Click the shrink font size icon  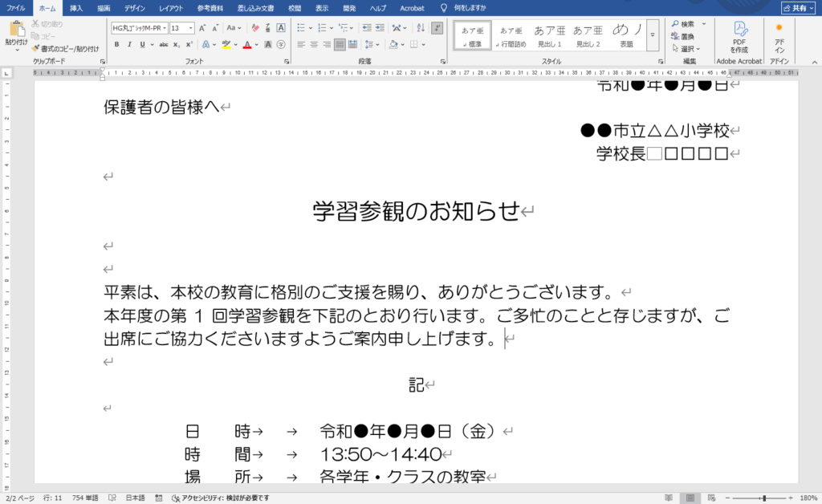(x=215, y=28)
